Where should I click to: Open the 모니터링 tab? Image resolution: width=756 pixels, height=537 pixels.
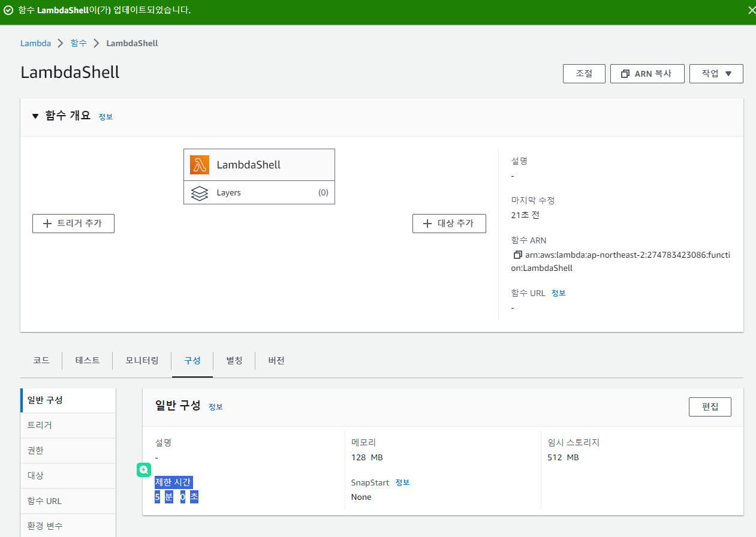[x=142, y=360]
